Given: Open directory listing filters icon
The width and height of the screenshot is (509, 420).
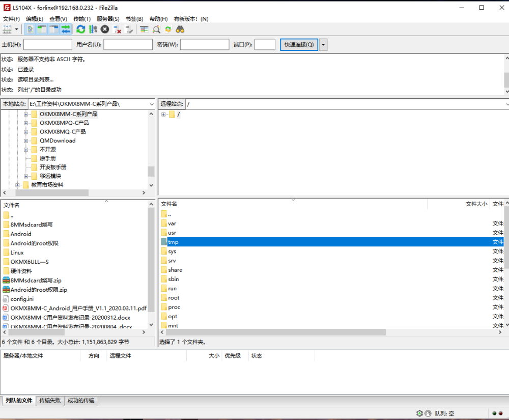Looking at the screenshot, I should [144, 30].
